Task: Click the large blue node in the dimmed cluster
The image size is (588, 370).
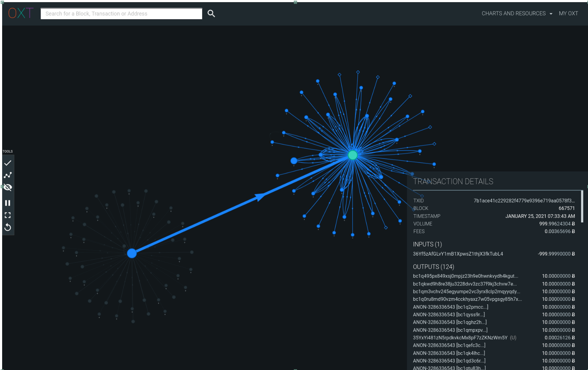Action: pyautogui.click(x=132, y=253)
